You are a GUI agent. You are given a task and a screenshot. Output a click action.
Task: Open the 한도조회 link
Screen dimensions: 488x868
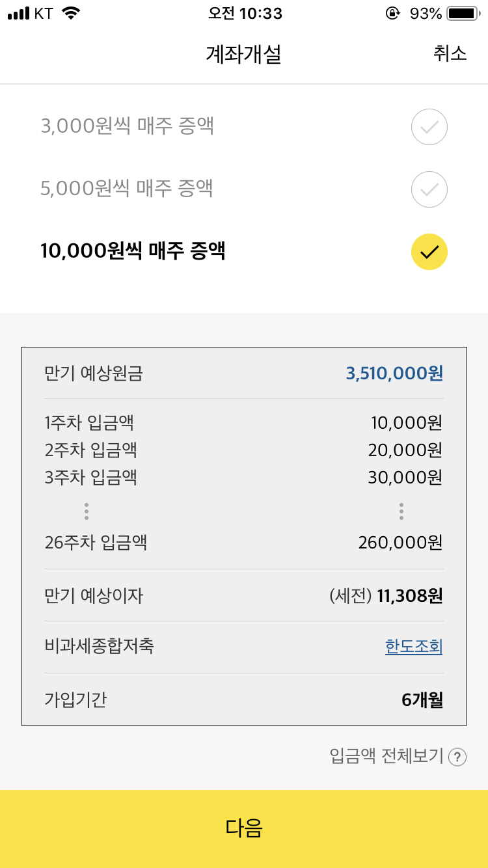coord(414,647)
